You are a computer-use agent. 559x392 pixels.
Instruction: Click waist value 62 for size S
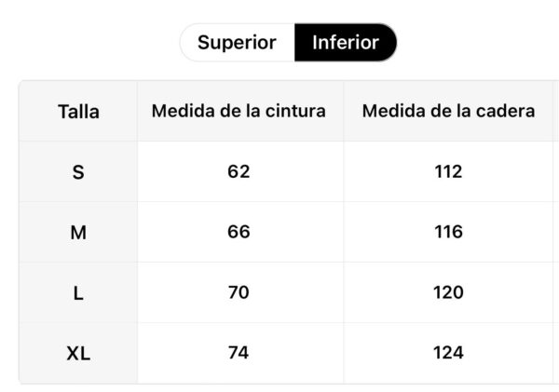[x=239, y=171]
